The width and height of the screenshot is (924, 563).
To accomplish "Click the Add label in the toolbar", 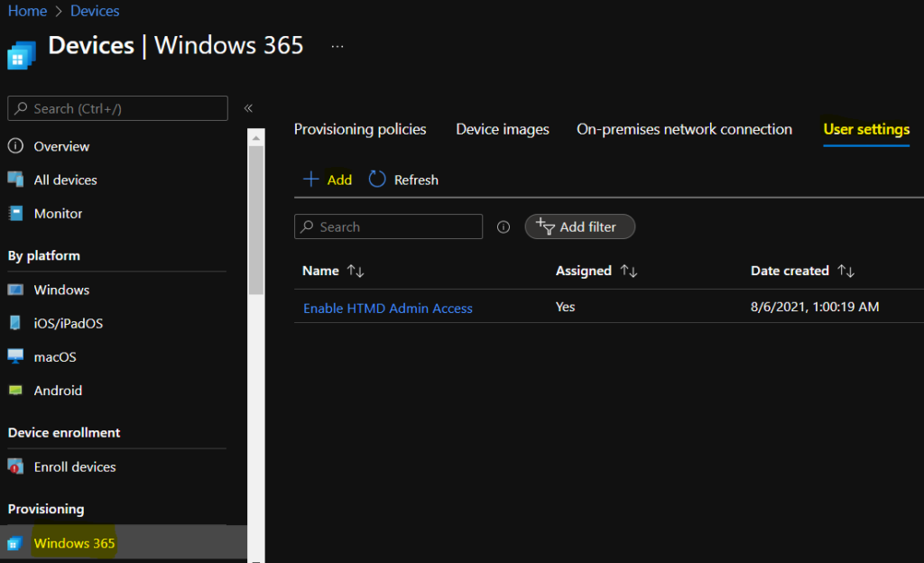I will coord(339,180).
